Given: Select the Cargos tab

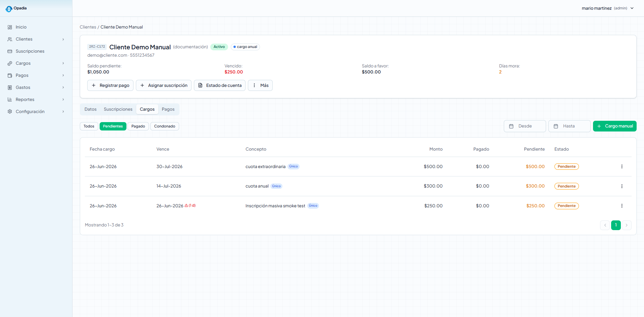Looking at the screenshot, I should tap(147, 109).
